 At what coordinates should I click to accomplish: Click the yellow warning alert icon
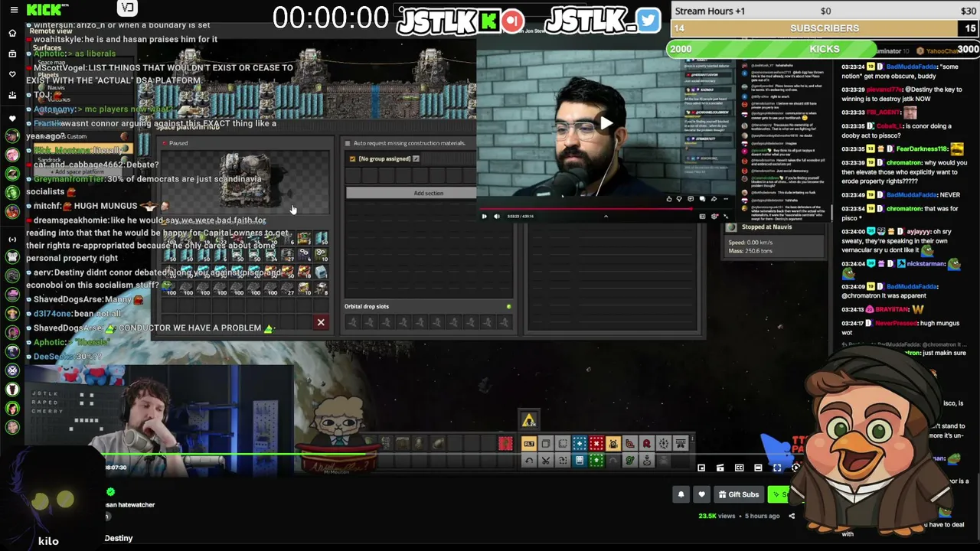528,420
